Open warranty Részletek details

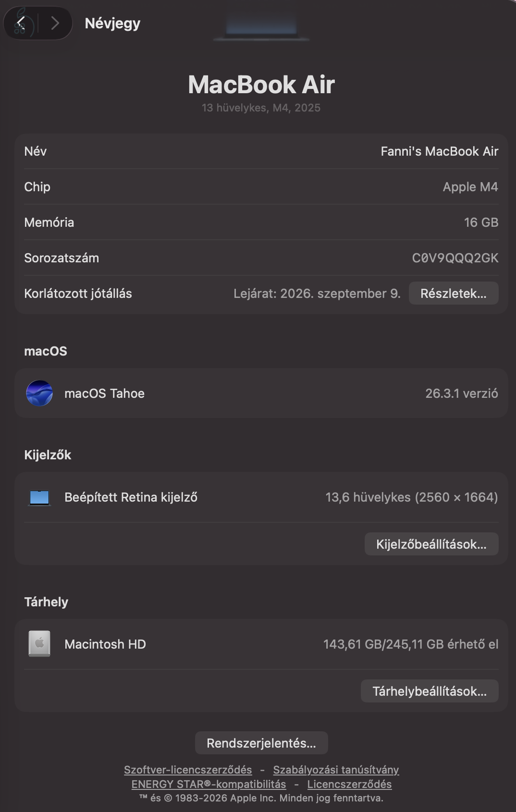click(x=453, y=293)
